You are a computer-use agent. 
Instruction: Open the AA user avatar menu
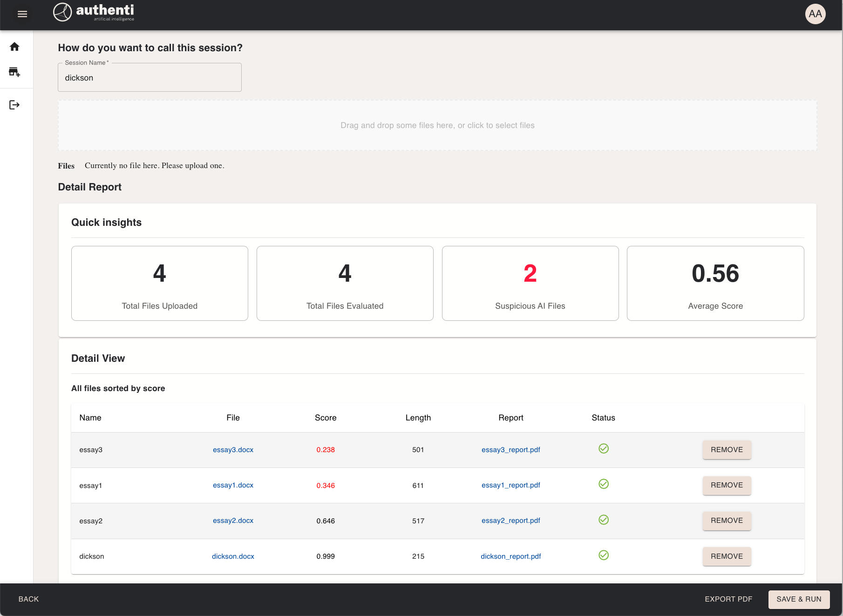(815, 14)
